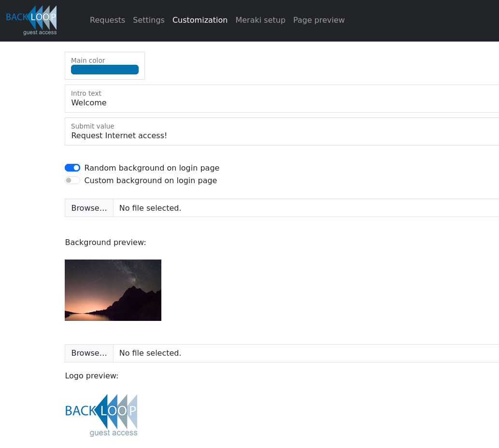Click the No file selected area for background
This screenshot has width=499, height=448.
[x=150, y=208]
